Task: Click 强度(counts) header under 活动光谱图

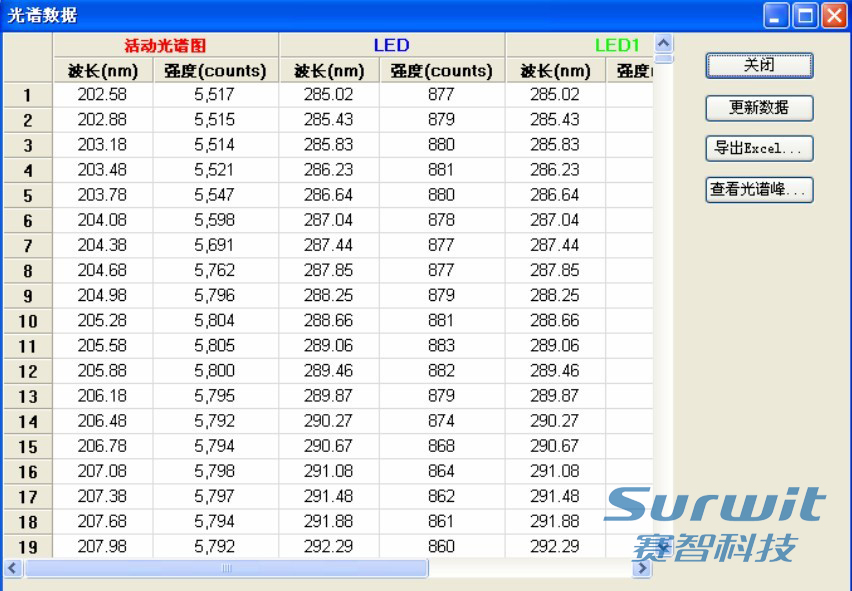Action: coord(215,71)
